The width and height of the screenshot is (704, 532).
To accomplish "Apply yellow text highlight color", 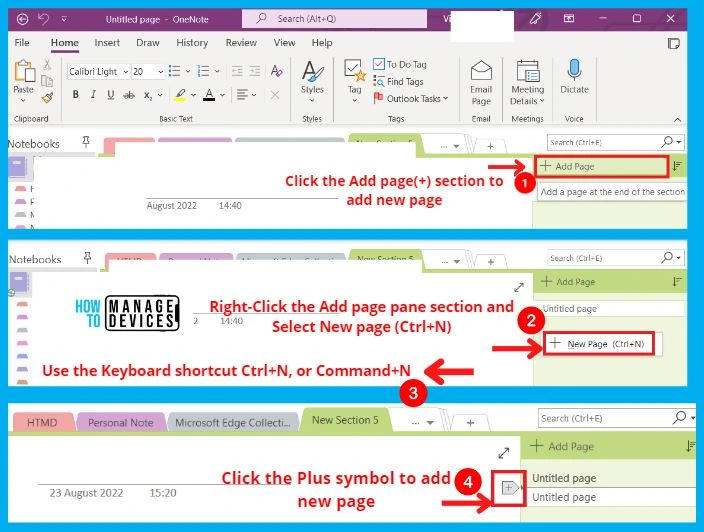I will coord(180,95).
